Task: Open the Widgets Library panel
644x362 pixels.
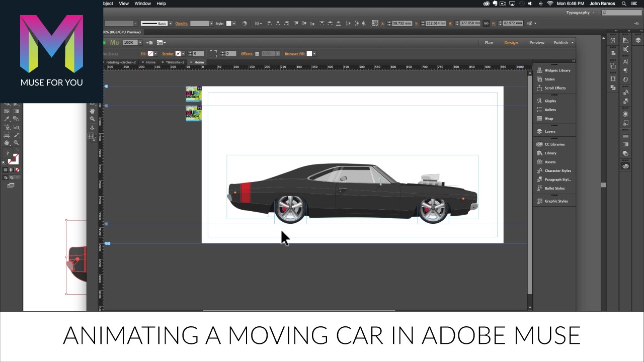Action: pyautogui.click(x=554, y=70)
